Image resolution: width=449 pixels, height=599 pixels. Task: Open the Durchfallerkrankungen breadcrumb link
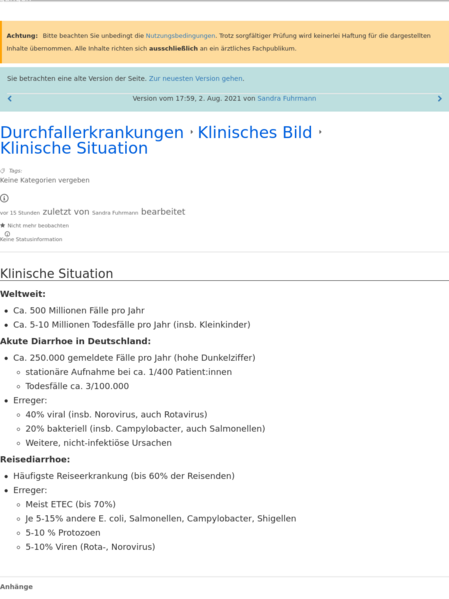click(92, 133)
